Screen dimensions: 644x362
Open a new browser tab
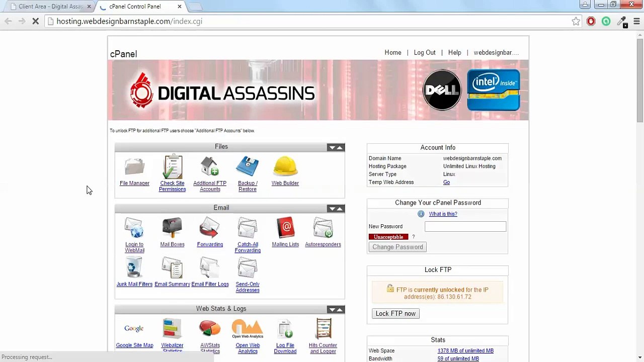coord(195,7)
